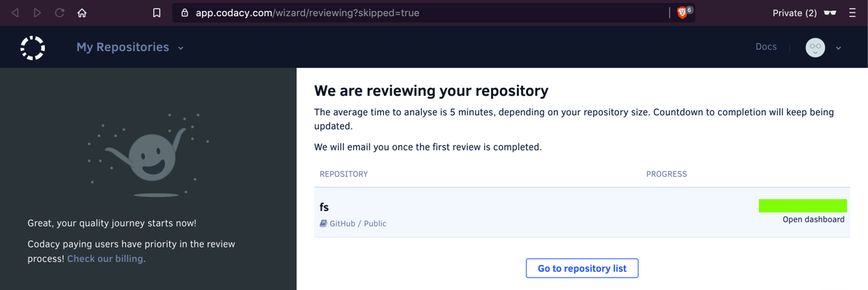This screenshot has width=868, height=290.
Task: Click the site lock icon in address bar
Action: tap(185, 13)
